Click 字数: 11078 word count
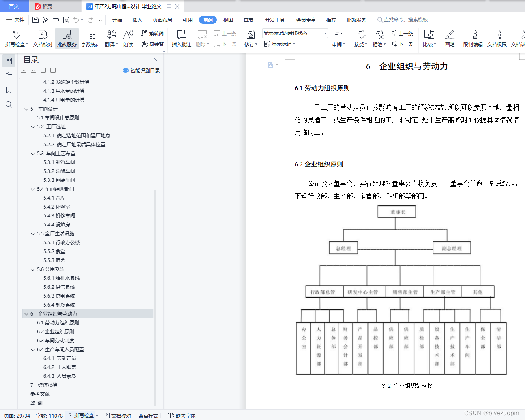Image resolution: width=525 pixels, height=420 pixels. pos(49,416)
